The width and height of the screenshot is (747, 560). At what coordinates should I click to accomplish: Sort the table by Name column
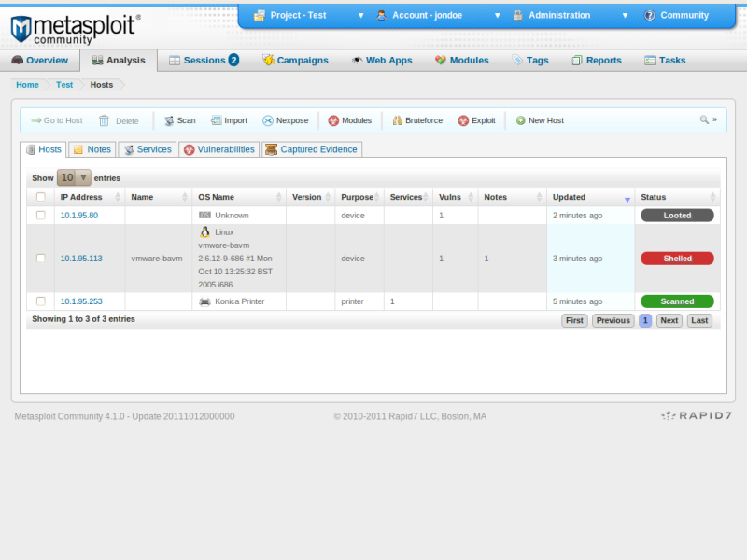(x=159, y=197)
